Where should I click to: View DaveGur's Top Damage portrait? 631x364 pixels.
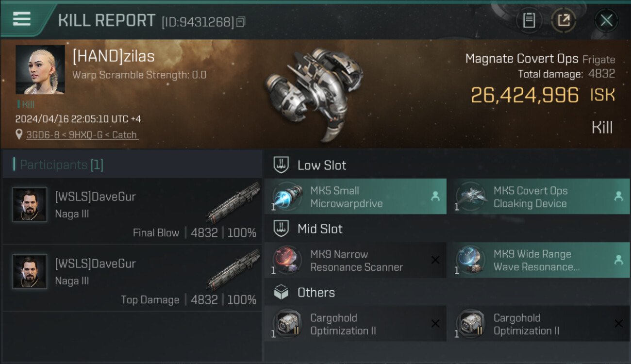(30, 271)
